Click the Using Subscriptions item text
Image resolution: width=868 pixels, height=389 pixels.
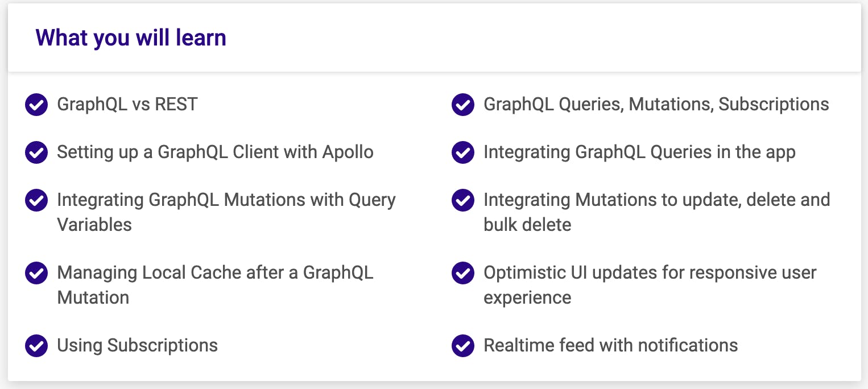coord(138,346)
